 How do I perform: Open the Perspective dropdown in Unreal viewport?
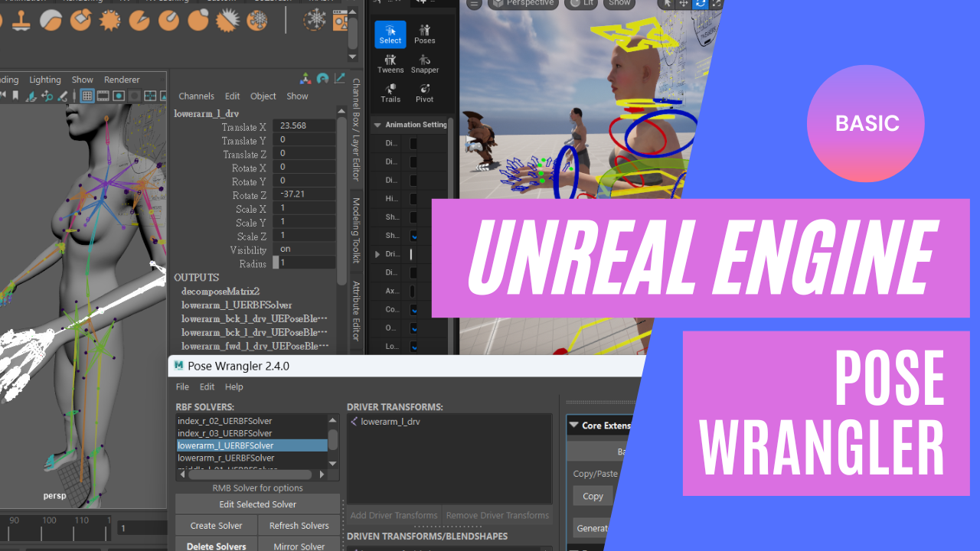coord(523,4)
